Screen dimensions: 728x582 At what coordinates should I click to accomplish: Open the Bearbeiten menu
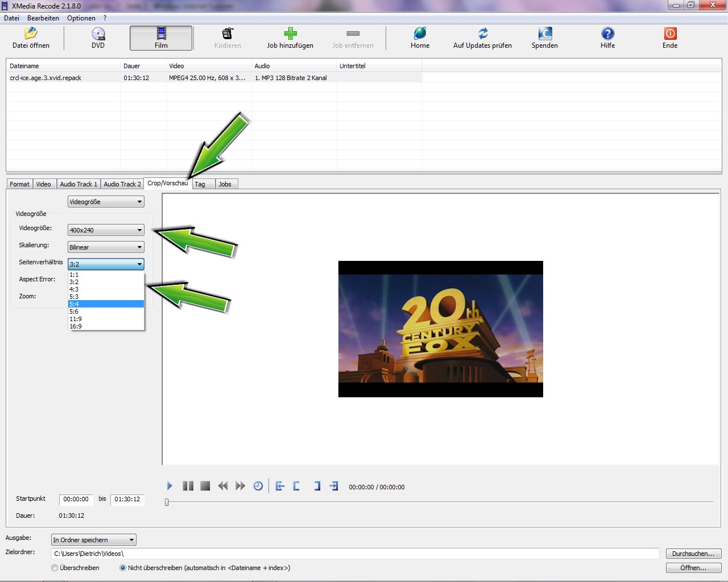pos(43,18)
